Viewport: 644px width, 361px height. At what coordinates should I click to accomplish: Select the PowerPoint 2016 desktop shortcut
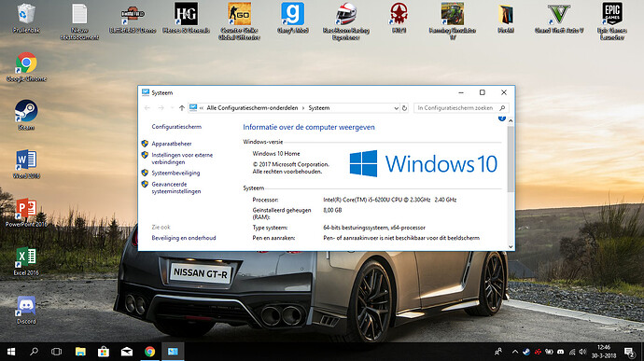coord(26,213)
